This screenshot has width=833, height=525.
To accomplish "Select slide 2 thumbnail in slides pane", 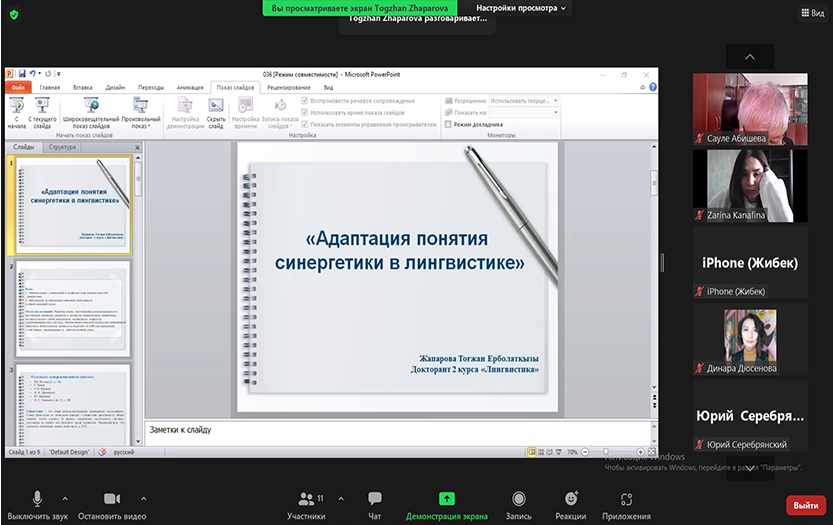I will (x=72, y=309).
